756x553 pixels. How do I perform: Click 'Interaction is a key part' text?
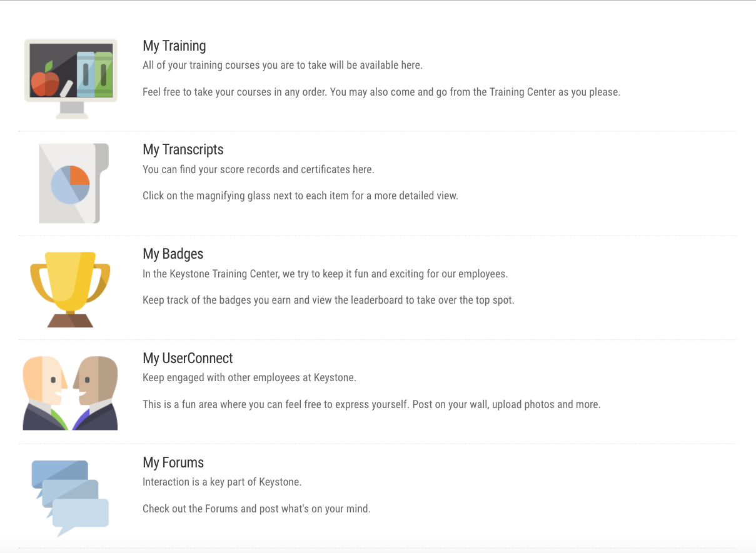[x=222, y=482]
